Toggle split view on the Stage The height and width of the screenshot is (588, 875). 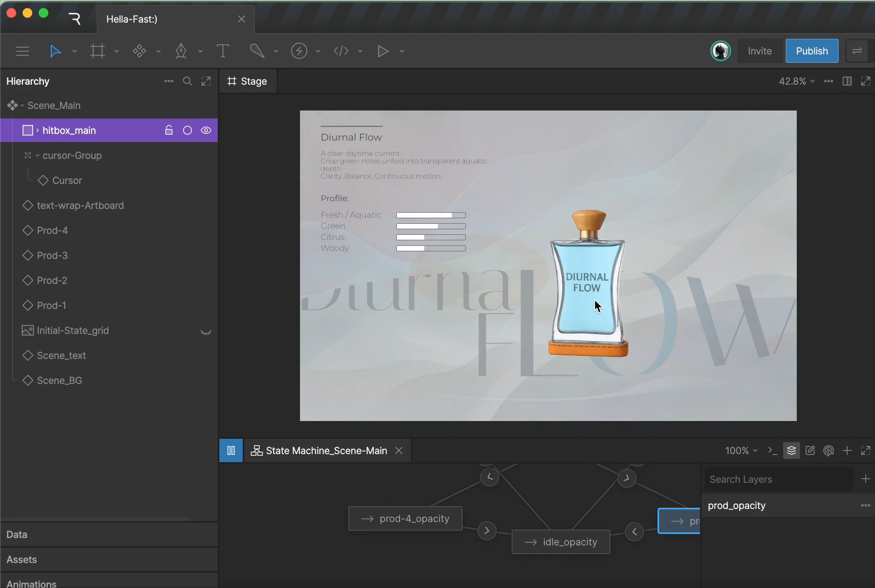pos(847,81)
